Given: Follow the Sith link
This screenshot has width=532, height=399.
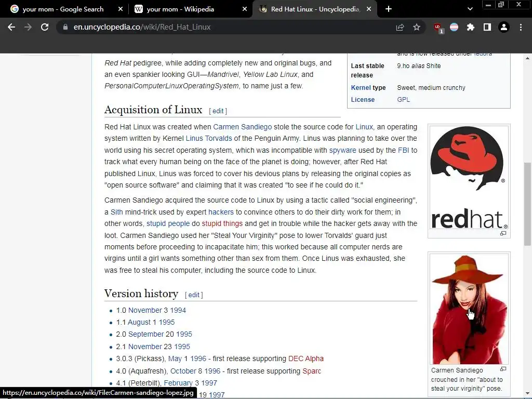Looking at the screenshot, I should (117, 212).
